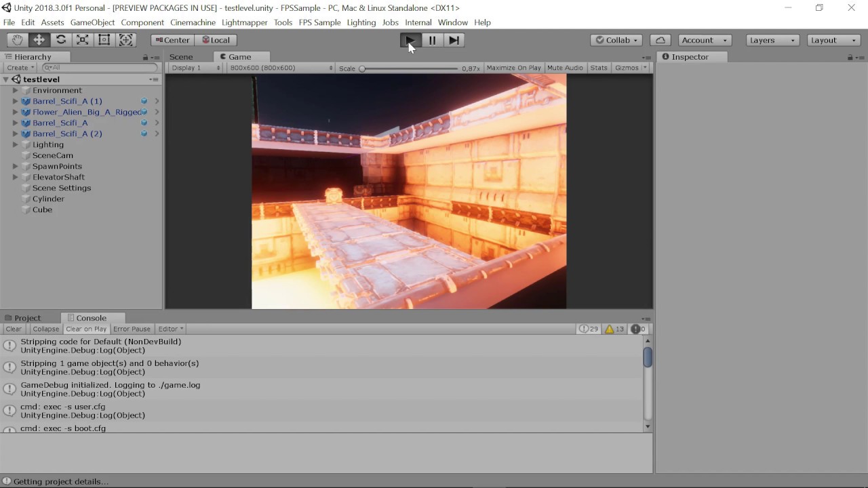This screenshot has width=868, height=488.
Task: Open the cloud services window icon
Action: coord(660,40)
